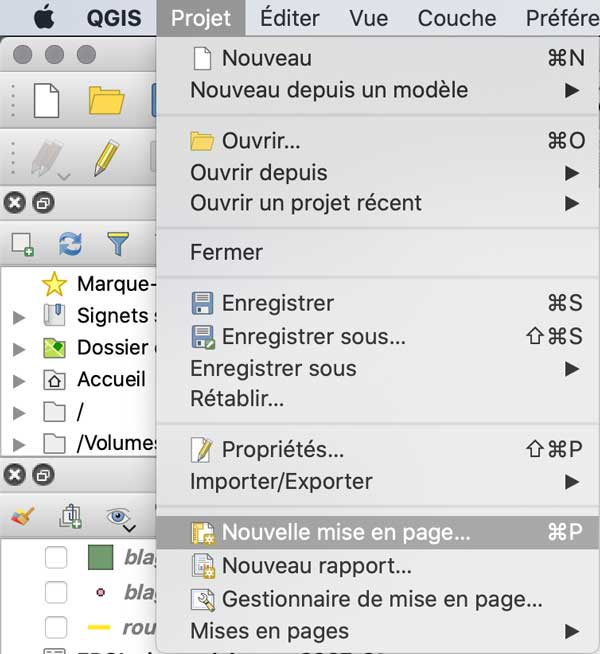Click the new project toolbar icon
Screen dimensions: 600x654
click(46, 101)
